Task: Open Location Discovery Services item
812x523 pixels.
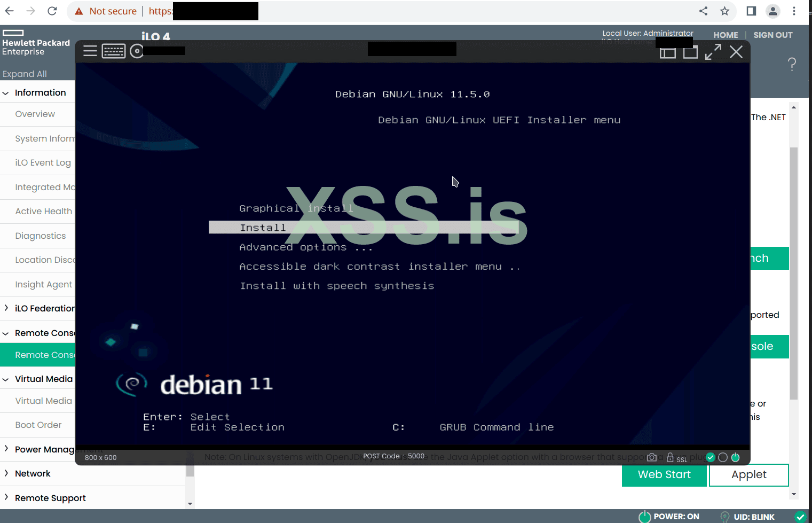Action: point(45,260)
